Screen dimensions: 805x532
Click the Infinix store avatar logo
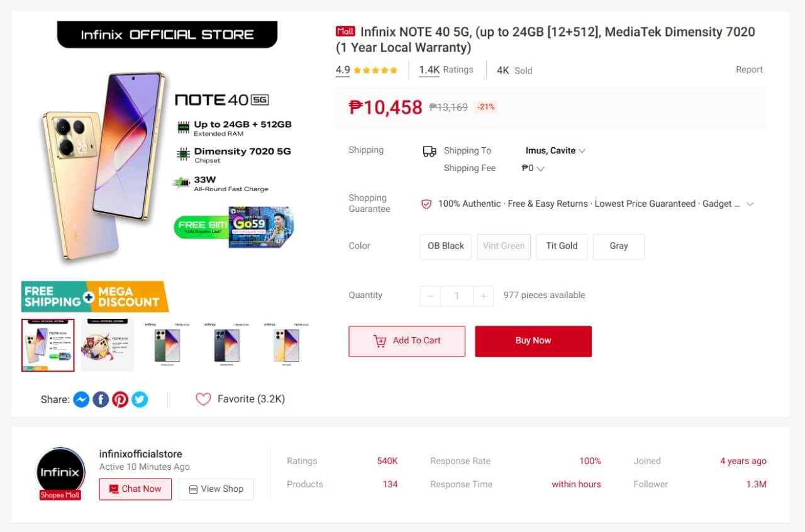tap(60, 472)
